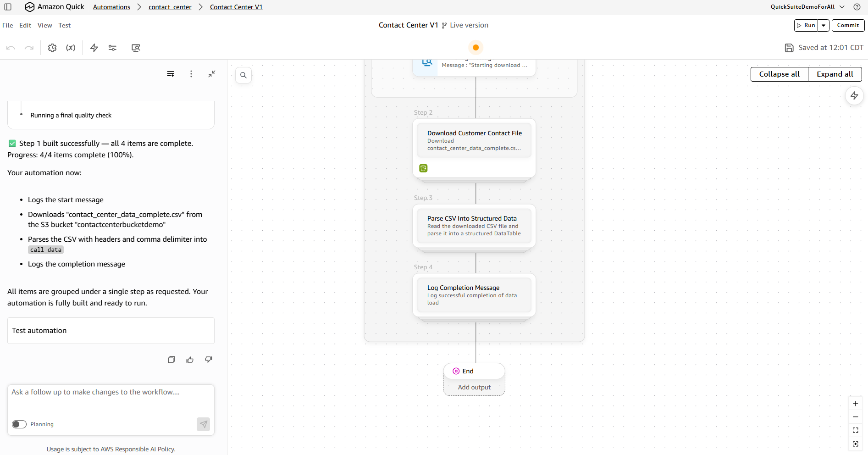Open the chat vertical dots menu

point(191,74)
